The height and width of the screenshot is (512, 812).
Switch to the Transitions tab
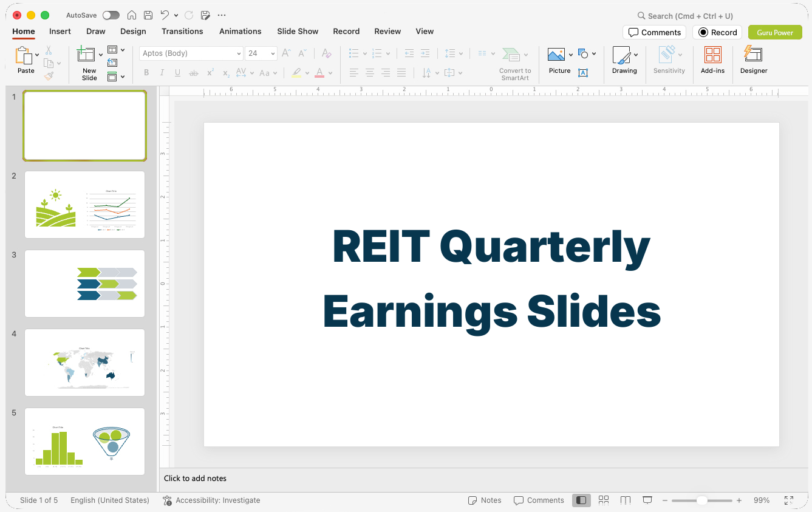[x=182, y=31]
